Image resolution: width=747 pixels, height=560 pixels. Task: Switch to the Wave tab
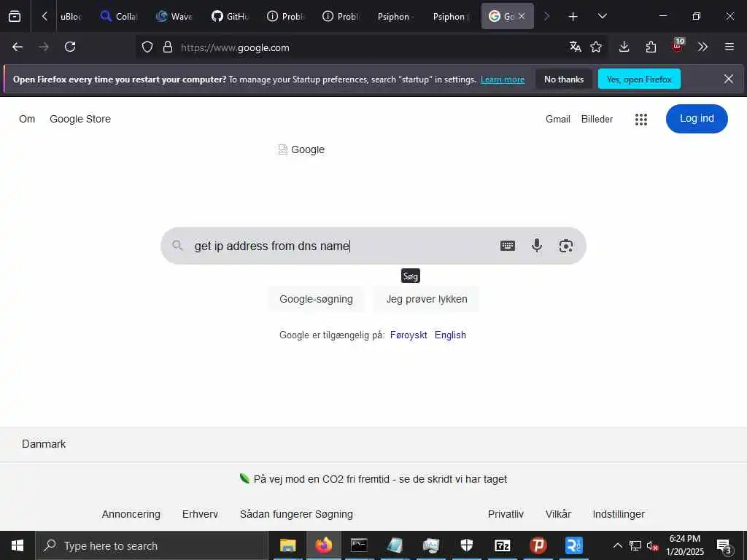174,17
